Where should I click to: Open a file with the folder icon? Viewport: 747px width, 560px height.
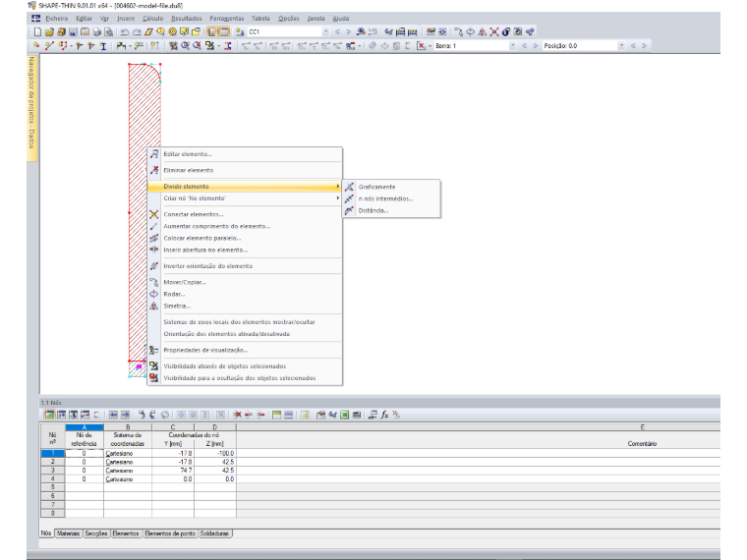click(49, 31)
